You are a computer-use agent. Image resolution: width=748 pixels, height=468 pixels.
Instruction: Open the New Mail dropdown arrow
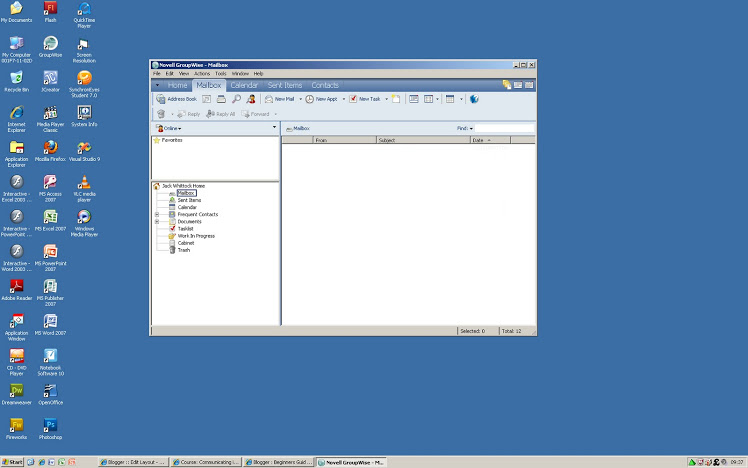[298, 99]
